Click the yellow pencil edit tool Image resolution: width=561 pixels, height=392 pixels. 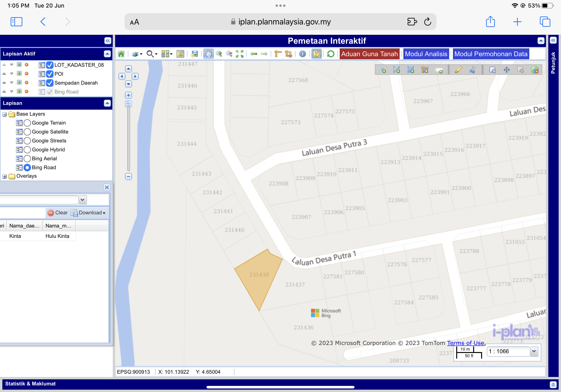(458, 70)
